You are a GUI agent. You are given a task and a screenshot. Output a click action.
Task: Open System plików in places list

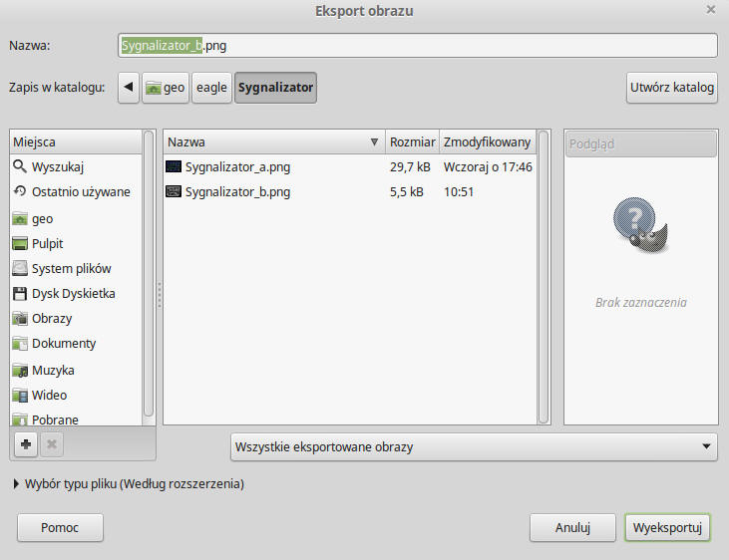click(71, 268)
